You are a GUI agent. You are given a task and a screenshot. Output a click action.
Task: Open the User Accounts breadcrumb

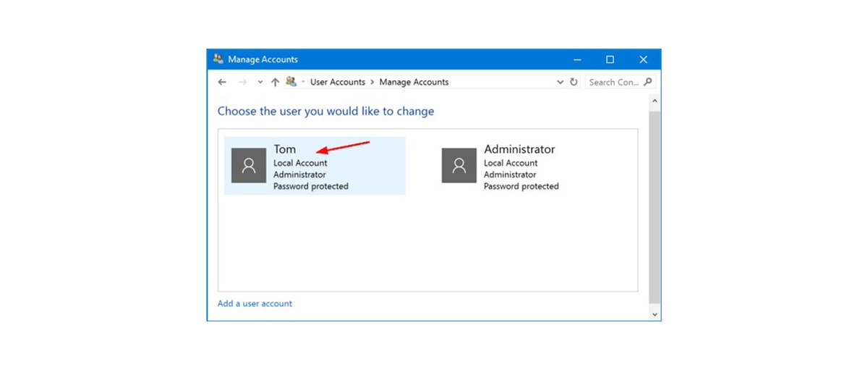(x=338, y=83)
